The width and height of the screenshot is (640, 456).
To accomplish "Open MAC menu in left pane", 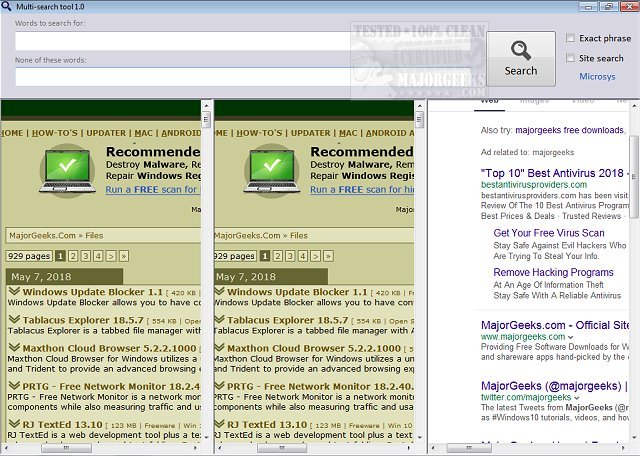I will pos(144,133).
